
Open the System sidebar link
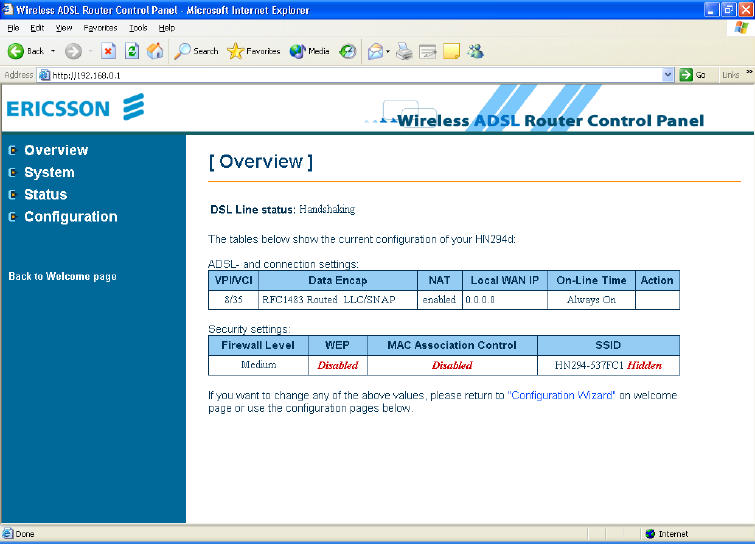pyautogui.click(x=49, y=172)
